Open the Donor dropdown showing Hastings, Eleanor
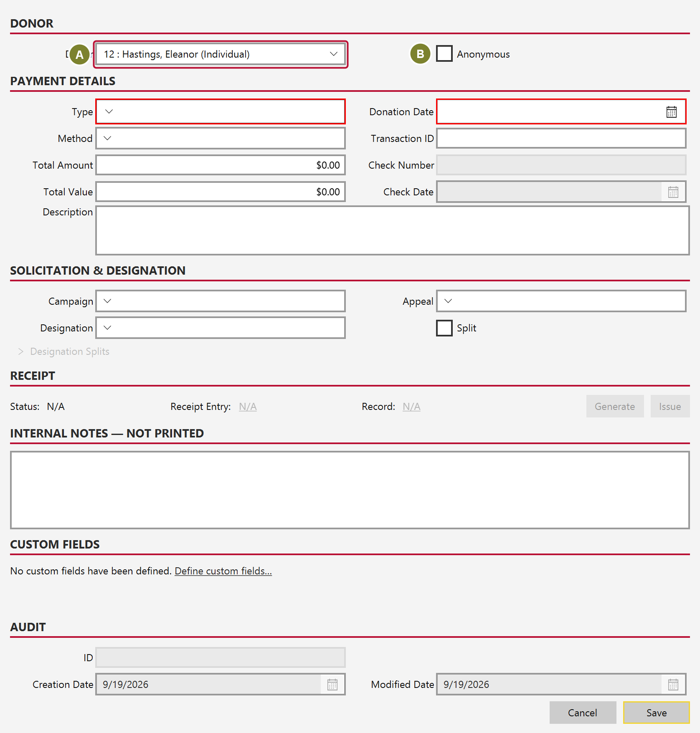Screen dimensions: 700x733 221,54
